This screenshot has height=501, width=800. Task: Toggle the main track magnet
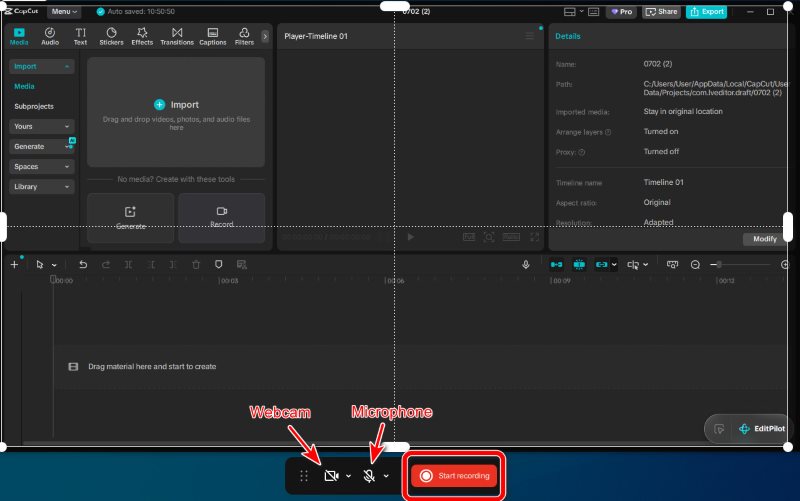tap(556, 264)
